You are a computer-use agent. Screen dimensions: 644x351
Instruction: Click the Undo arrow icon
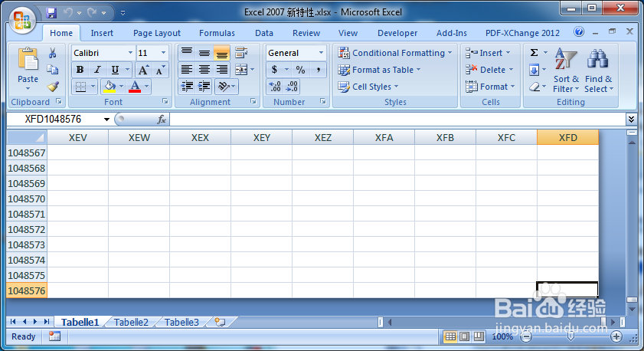(68, 13)
